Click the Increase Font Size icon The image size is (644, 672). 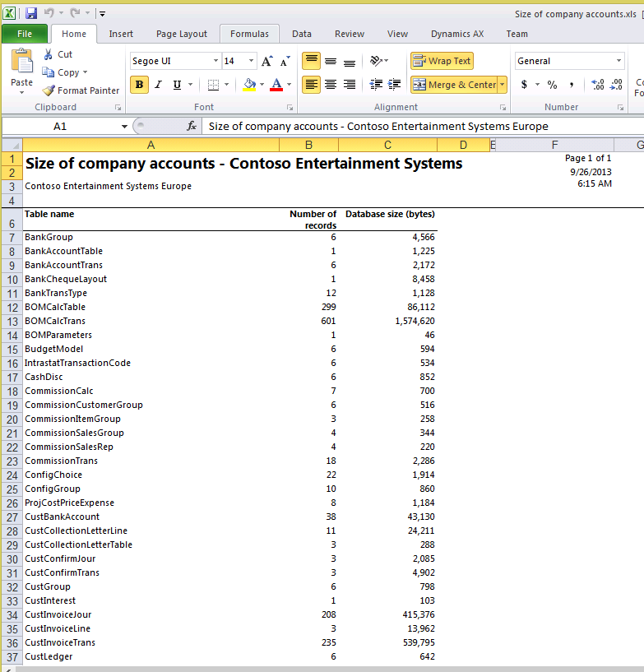pyautogui.click(x=267, y=62)
